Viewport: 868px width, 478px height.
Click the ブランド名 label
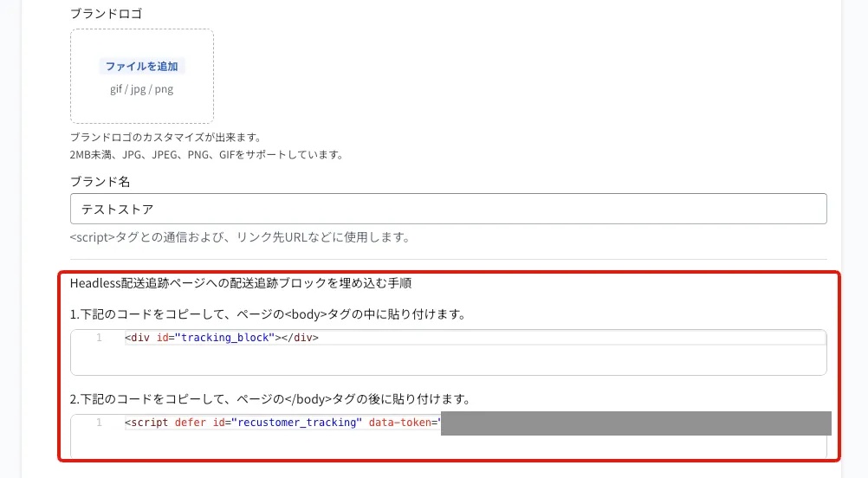pyautogui.click(x=100, y=182)
